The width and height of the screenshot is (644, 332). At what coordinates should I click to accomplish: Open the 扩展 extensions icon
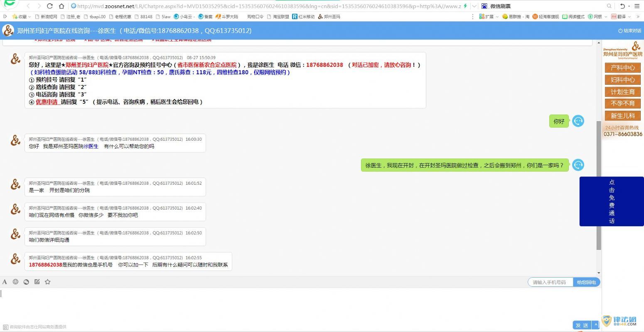tap(486, 17)
